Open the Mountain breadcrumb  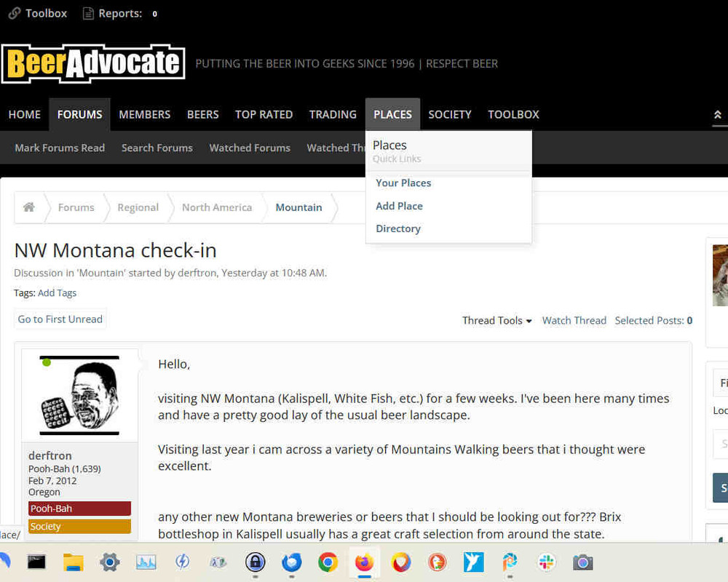pyautogui.click(x=298, y=207)
